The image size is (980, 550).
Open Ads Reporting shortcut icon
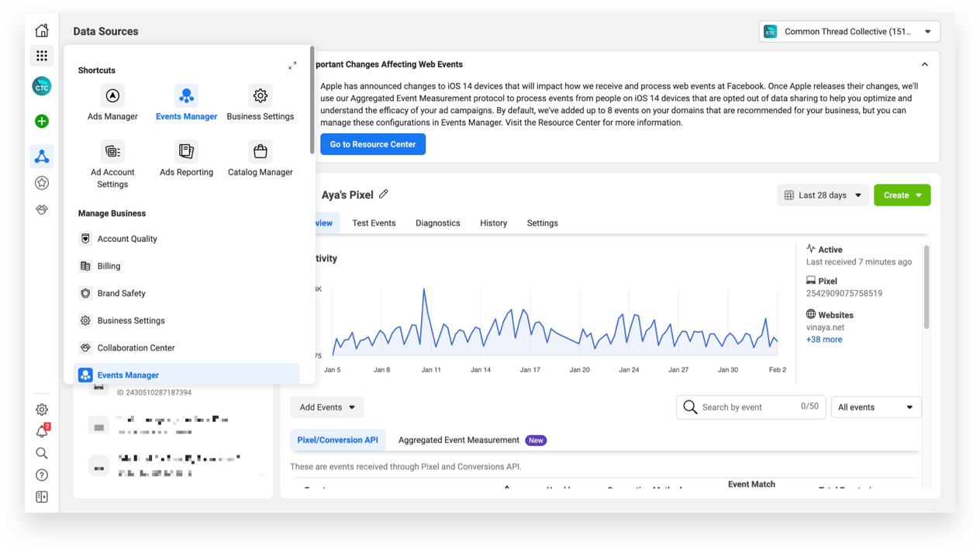click(x=186, y=152)
